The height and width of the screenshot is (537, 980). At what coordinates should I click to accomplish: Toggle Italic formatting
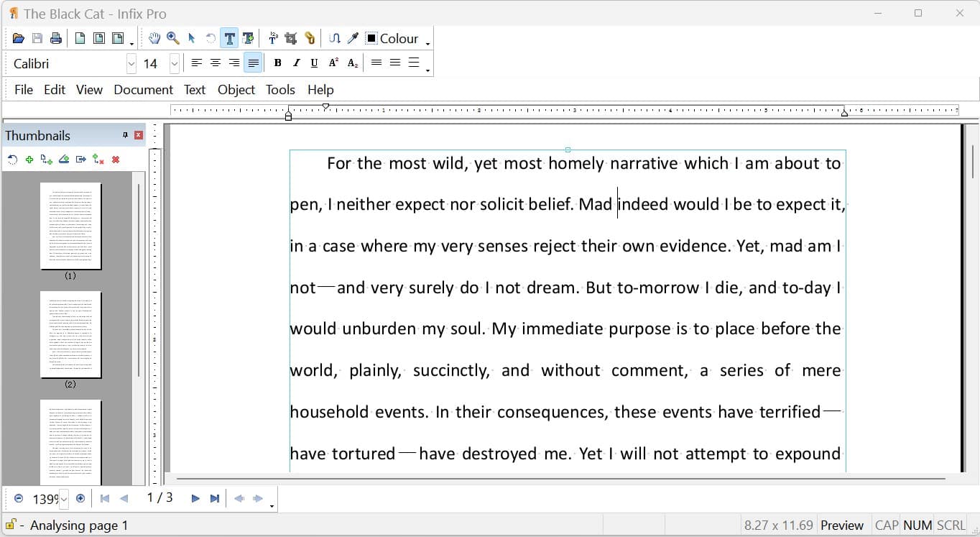[296, 63]
